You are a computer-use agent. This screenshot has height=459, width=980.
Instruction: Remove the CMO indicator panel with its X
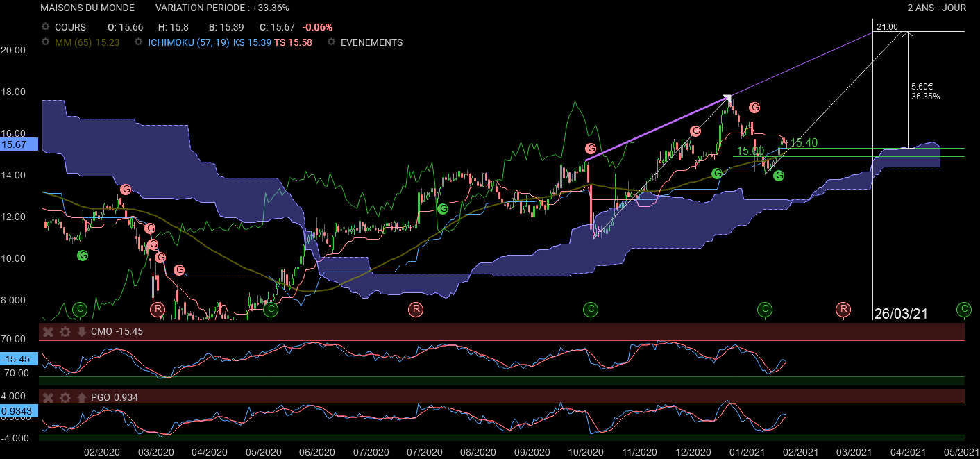(48, 332)
